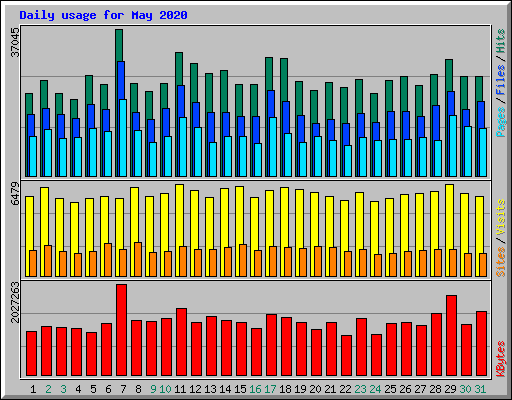Image resolution: width=512 pixels, height=400 pixels.
Task: Click the cyan Pages bar for day 29
Action: click(453, 146)
